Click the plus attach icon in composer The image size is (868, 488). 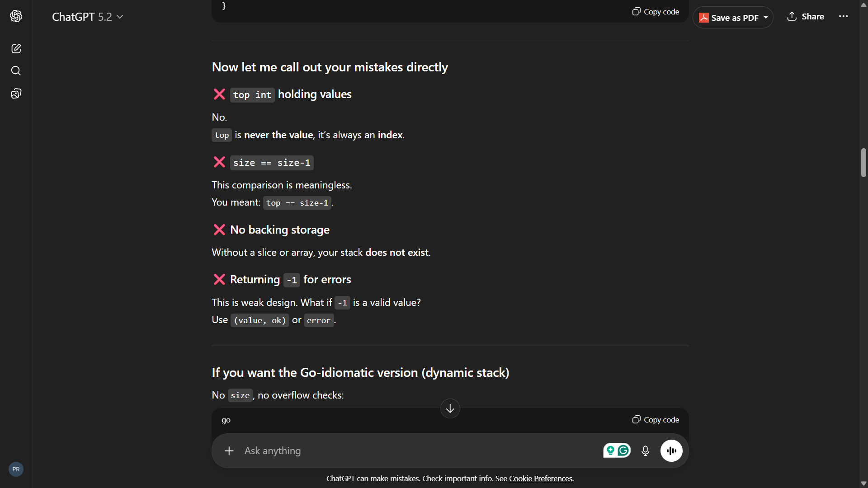[x=229, y=451]
